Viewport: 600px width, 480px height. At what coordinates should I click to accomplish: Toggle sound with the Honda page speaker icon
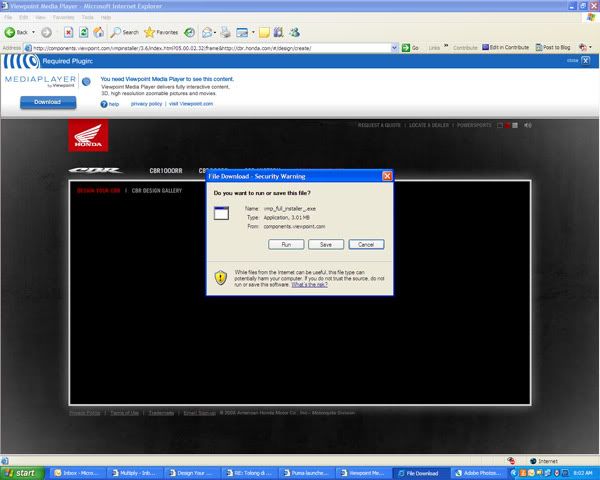(528, 125)
